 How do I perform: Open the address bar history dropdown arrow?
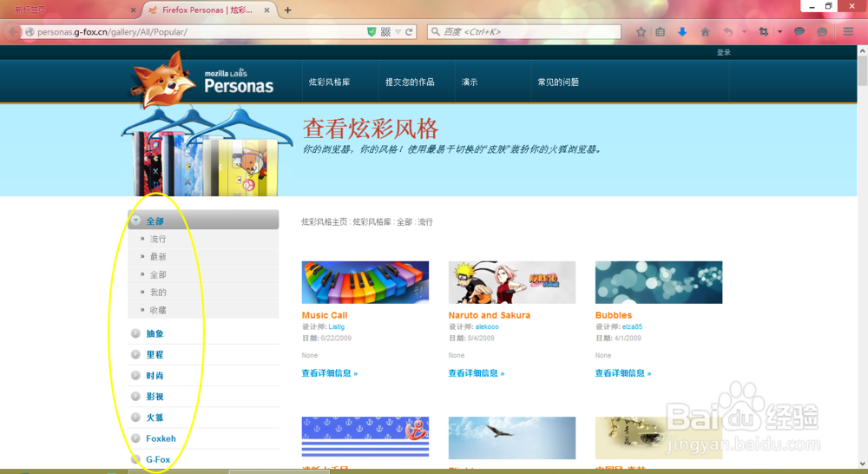pyautogui.click(x=398, y=32)
